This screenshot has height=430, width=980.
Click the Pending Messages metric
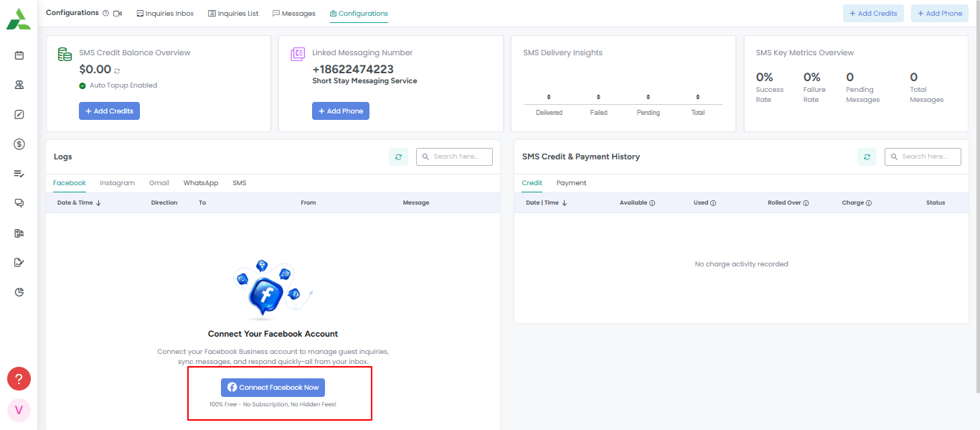point(863,89)
